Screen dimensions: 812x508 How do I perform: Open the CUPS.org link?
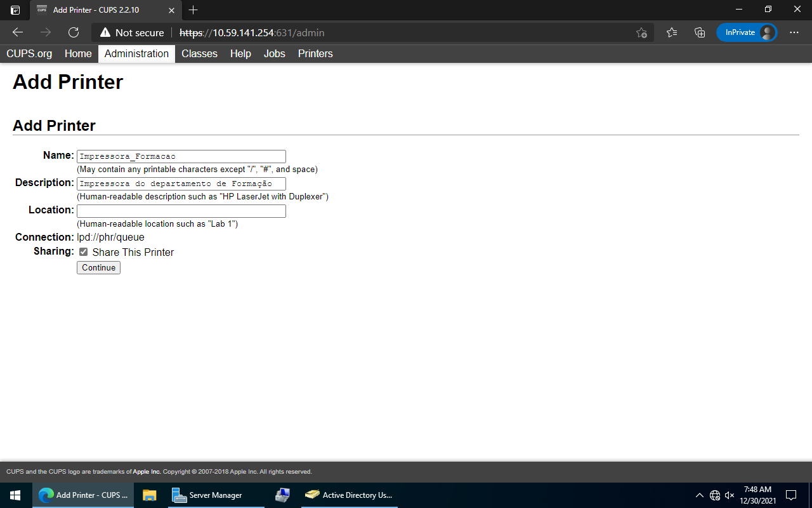[29, 54]
